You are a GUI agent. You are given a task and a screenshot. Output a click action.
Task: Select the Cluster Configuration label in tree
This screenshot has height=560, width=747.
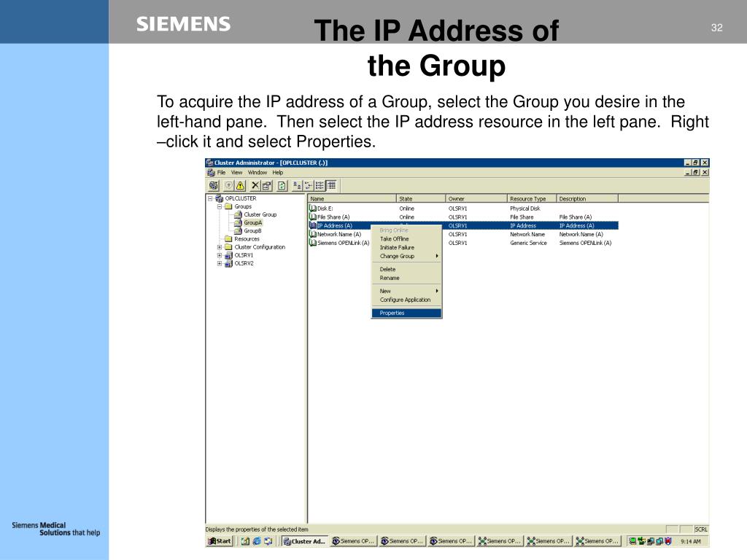point(260,247)
